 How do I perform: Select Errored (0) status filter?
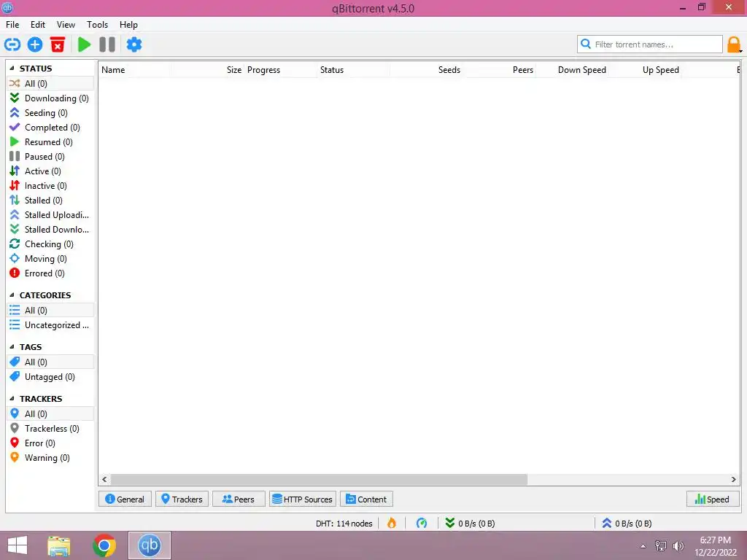click(50, 273)
